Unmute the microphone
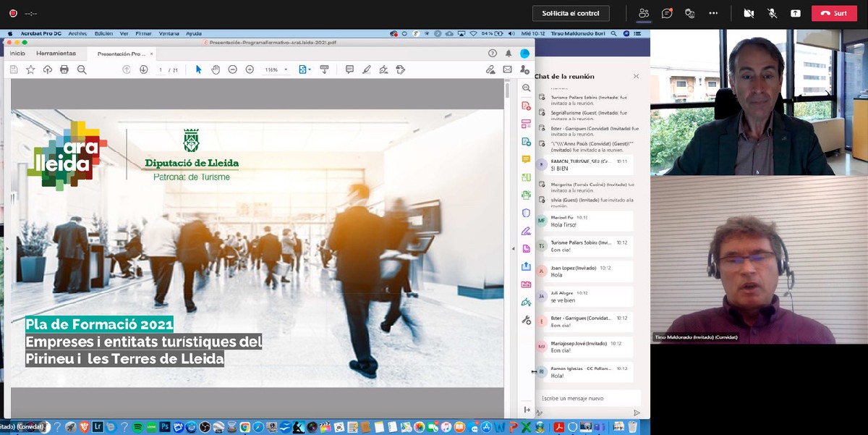The width and height of the screenshot is (868, 435). point(772,13)
